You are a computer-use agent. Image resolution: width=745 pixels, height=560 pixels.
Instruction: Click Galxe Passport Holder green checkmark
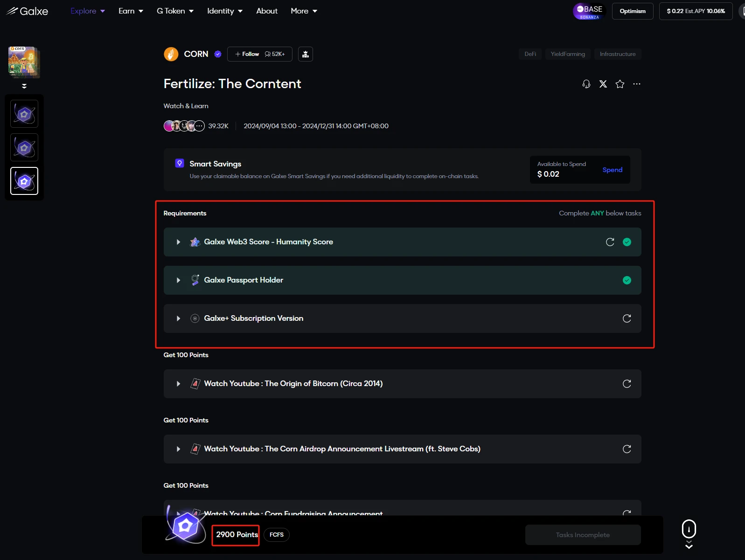(627, 280)
